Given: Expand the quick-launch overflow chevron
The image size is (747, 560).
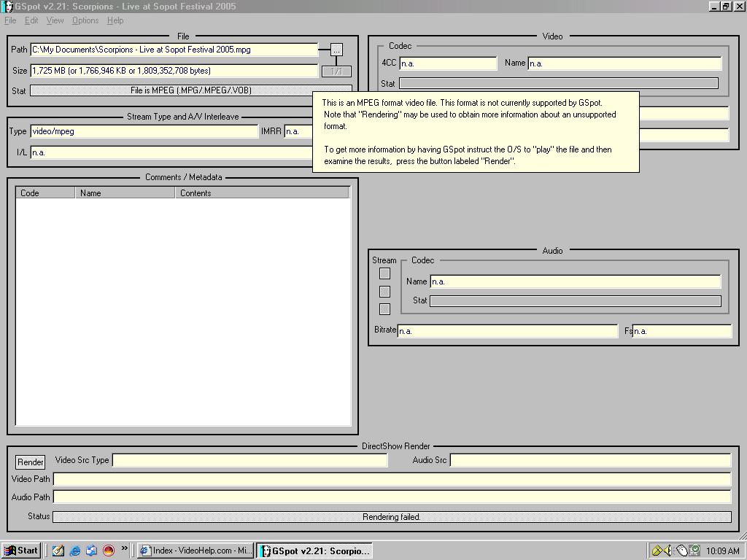Looking at the screenshot, I should (124, 548).
